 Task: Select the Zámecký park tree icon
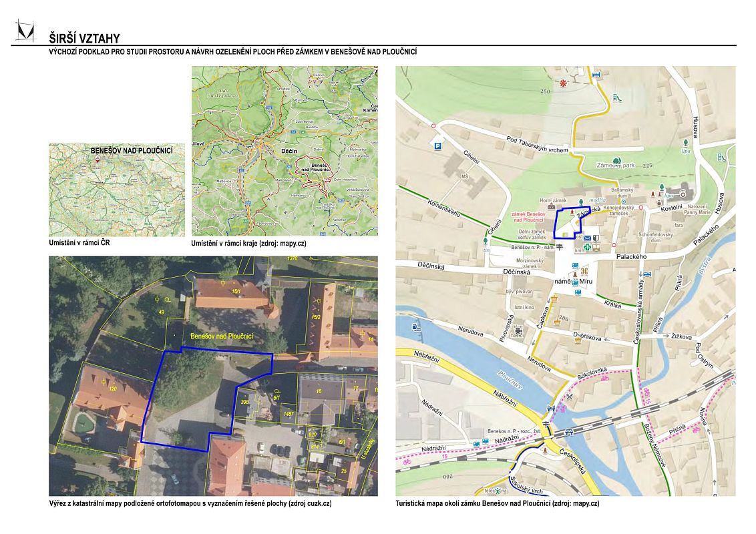pos(616,161)
